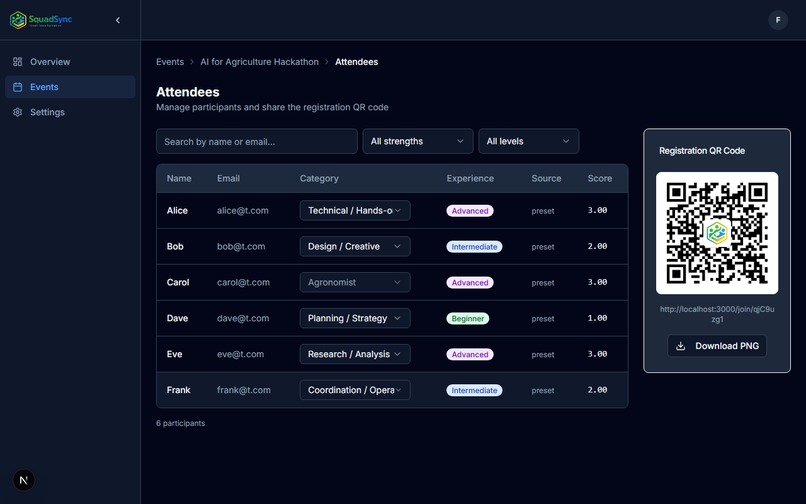Open the user avatar F menu
806x504 pixels.
[778, 20]
